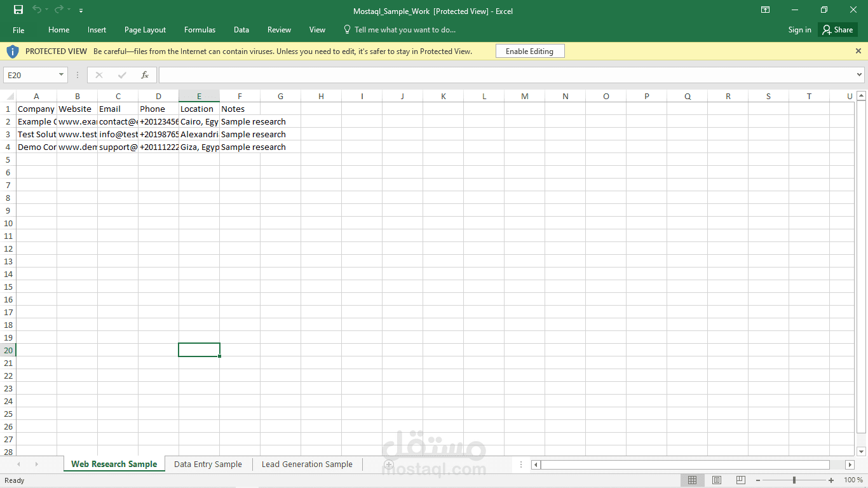Switch to Page Layout view icon
The image size is (868, 488).
tap(716, 480)
